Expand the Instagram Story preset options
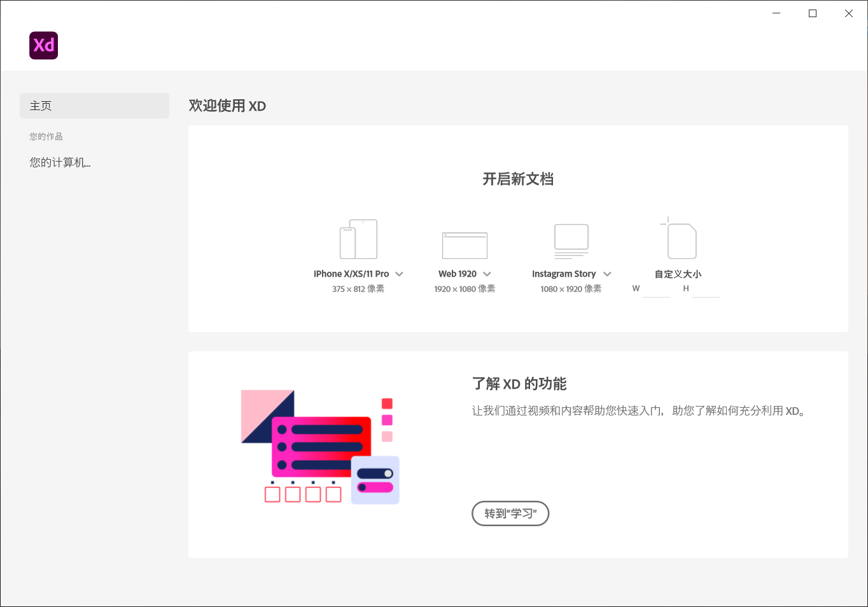The image size is (868, 607). point(608,274)
